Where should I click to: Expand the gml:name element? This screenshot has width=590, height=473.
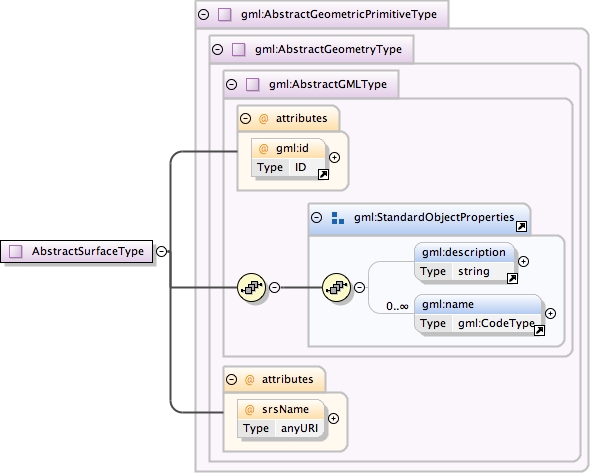coord(550,313)
